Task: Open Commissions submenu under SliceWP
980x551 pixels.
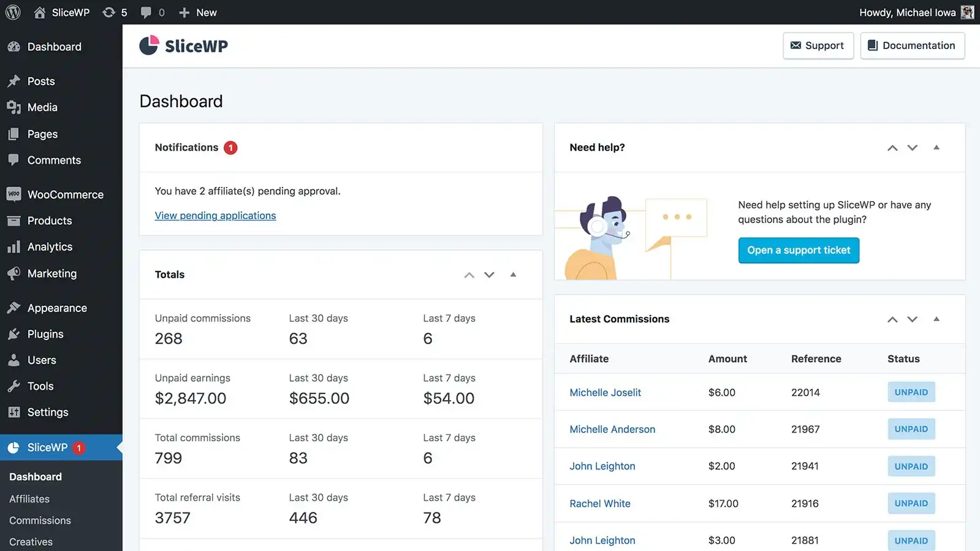Action: click(40, 520)
